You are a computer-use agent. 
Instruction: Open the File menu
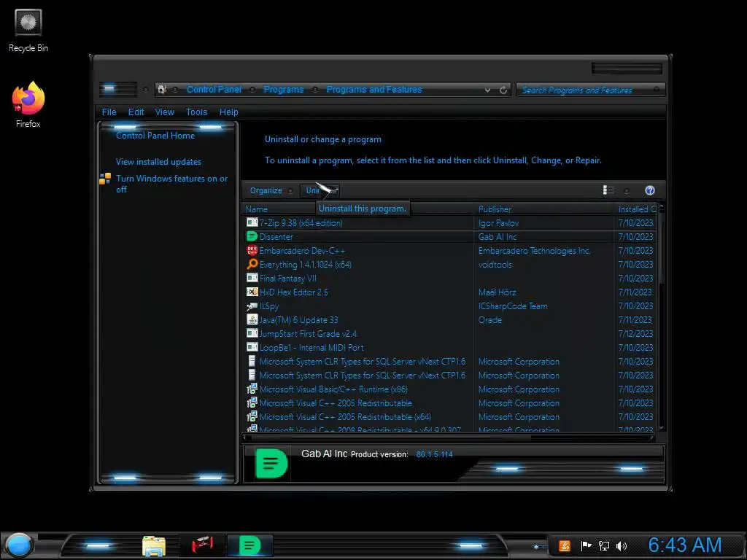pos(109,112)
